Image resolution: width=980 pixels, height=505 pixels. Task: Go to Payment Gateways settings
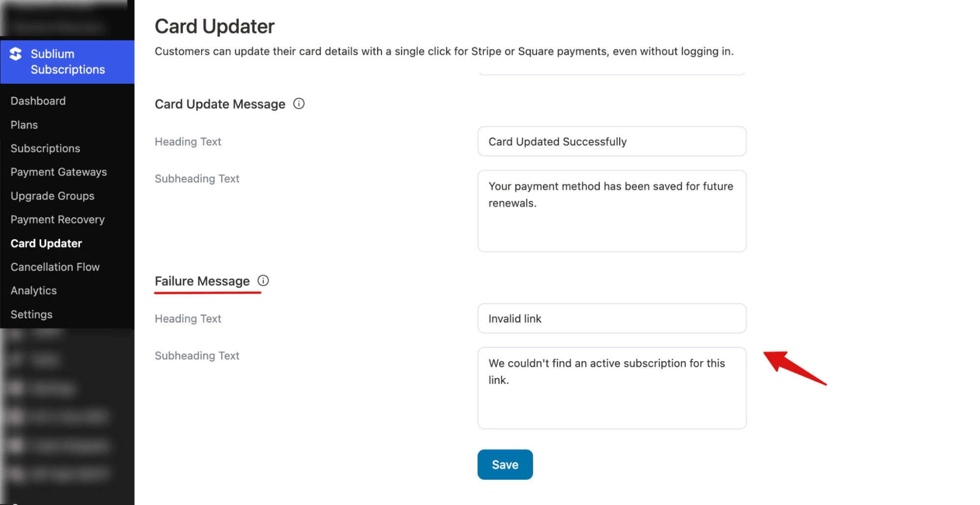click(58, 172)
